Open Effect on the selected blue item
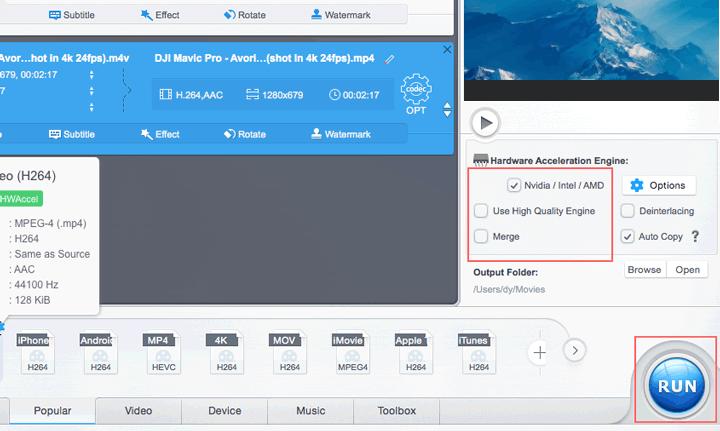 (x=160, y=134)
